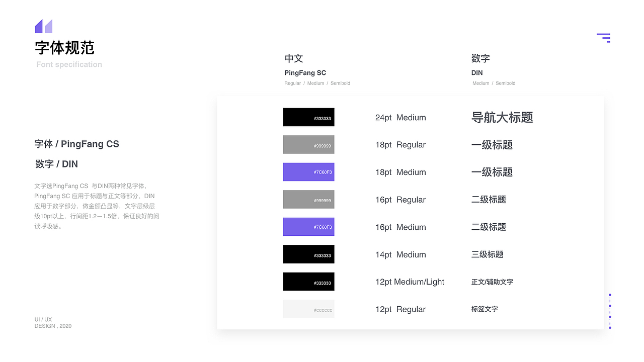Click the 24pt Medium size label
Screen dimensions: 644x362
400,117
